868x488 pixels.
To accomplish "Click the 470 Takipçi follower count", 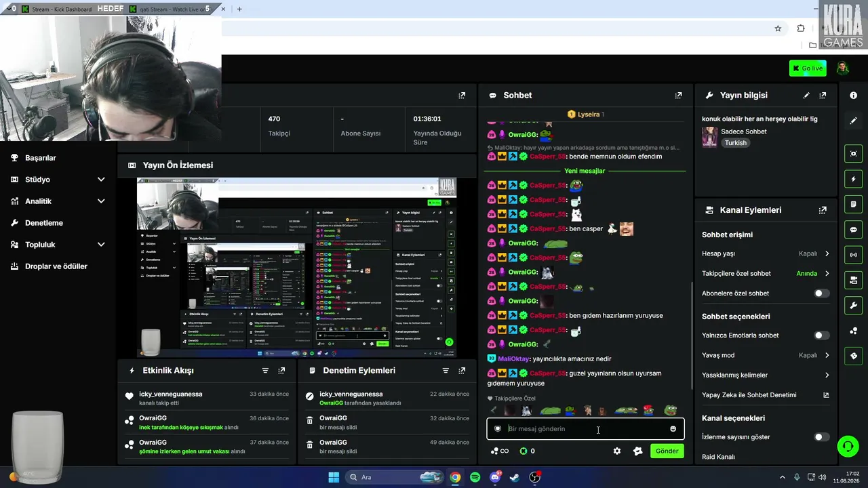I will pos(275,119).
